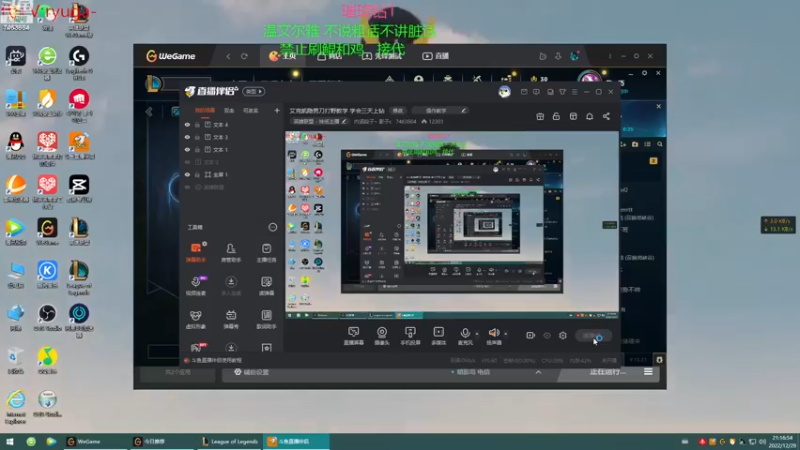
Task: Open the Windows Start menu
Action: click(10, 441)
